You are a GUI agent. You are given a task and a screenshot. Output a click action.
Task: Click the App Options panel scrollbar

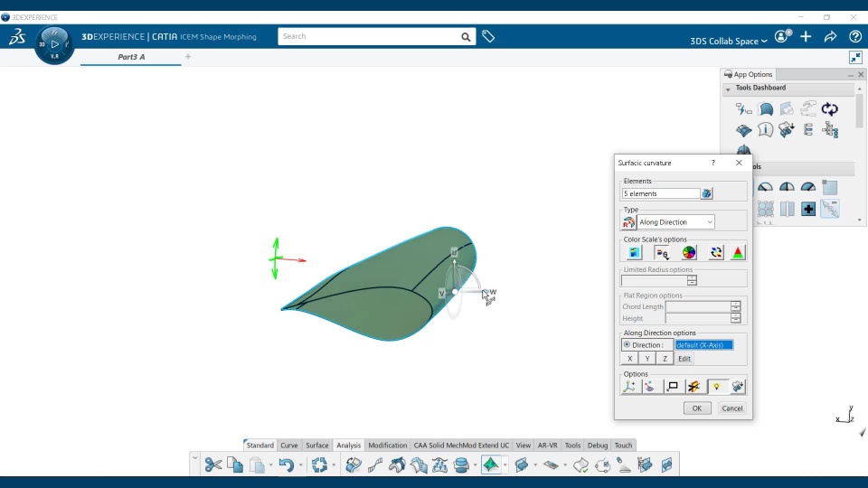coord(860,110)
